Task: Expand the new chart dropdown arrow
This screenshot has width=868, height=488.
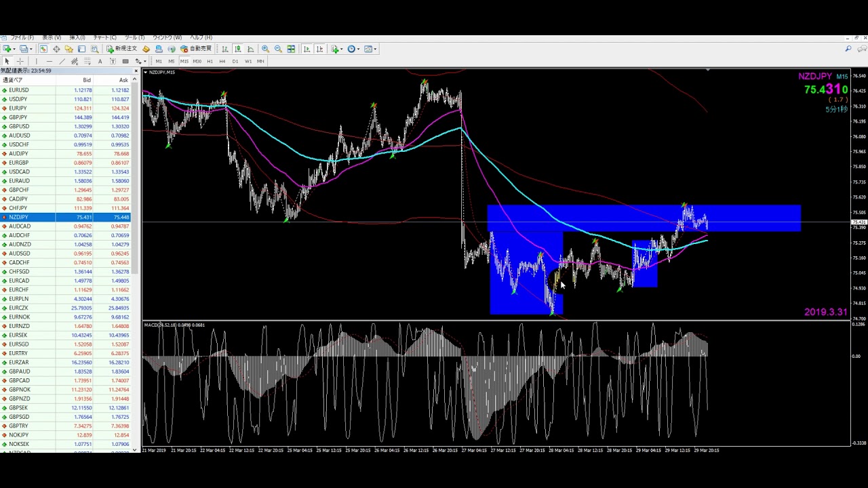Action: 14,49
